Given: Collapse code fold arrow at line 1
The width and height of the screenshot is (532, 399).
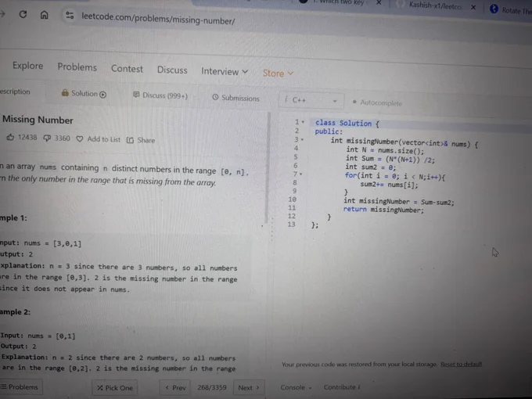Looking at the screenshot, I should tap(303, 122).
